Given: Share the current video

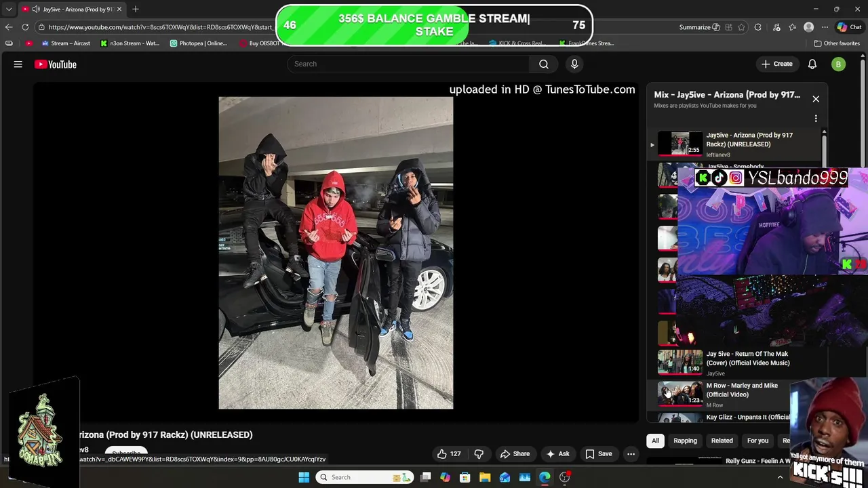Looking at the screenshot, I should click(x=515, y=454).
